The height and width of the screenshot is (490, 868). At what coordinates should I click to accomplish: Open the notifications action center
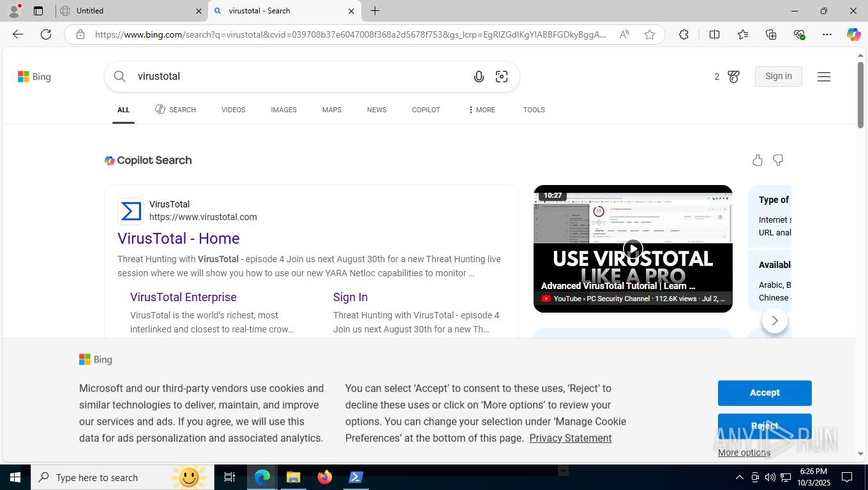(847, 477)
